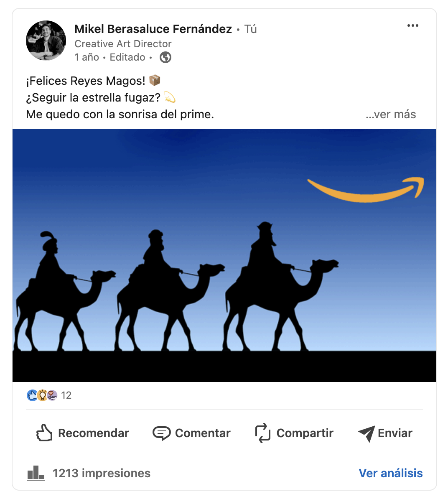
Task: Click the '1213 impresiones' text
Action: click(x=102, y=473)
